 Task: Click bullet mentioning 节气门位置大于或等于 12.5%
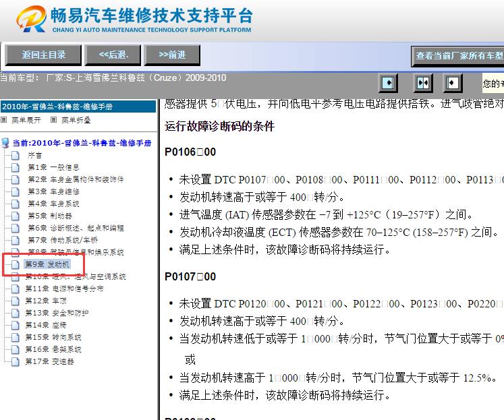click(337, 378)
